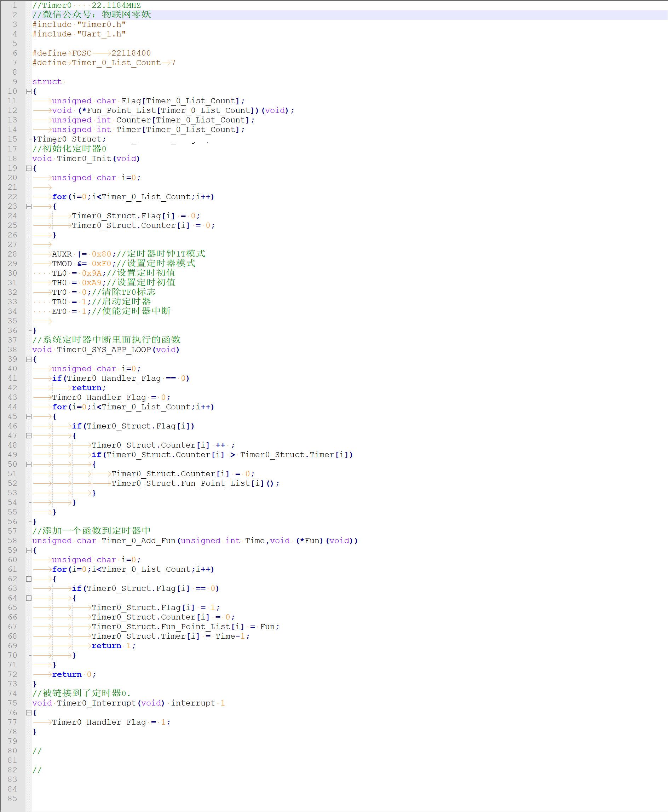Collapse the inner if-block fold on line 50
The width and height of the screenshot is (668, 812).
(28, 464)
